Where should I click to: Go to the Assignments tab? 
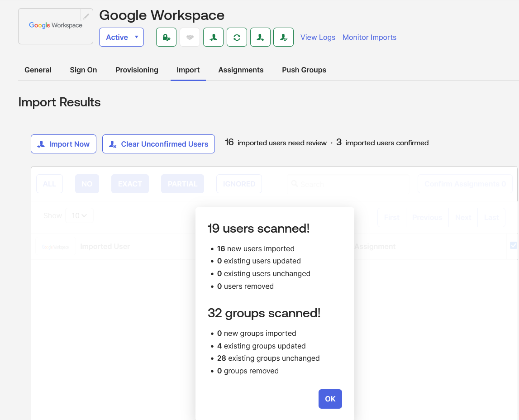point(241,70)
